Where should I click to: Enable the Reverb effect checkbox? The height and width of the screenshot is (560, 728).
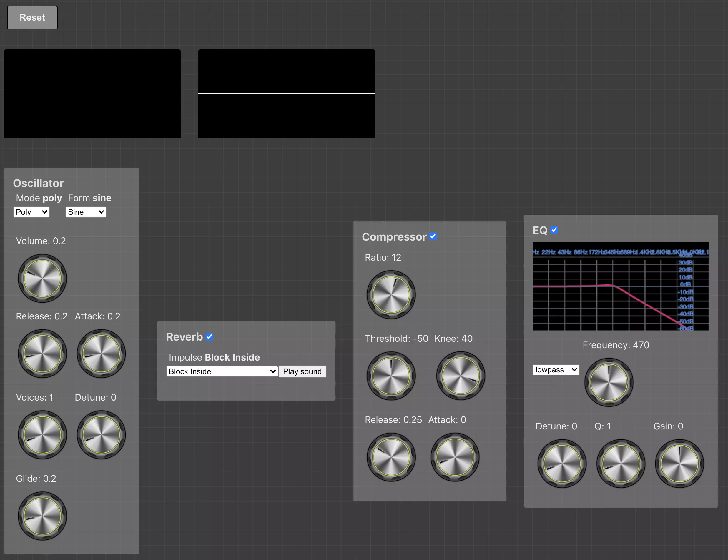[209, 337]
